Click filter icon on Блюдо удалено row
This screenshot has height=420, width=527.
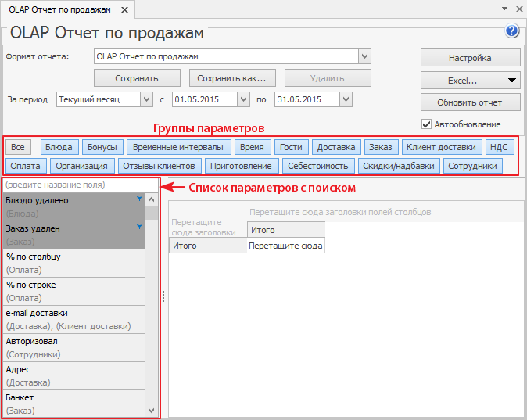pos(140,199)
